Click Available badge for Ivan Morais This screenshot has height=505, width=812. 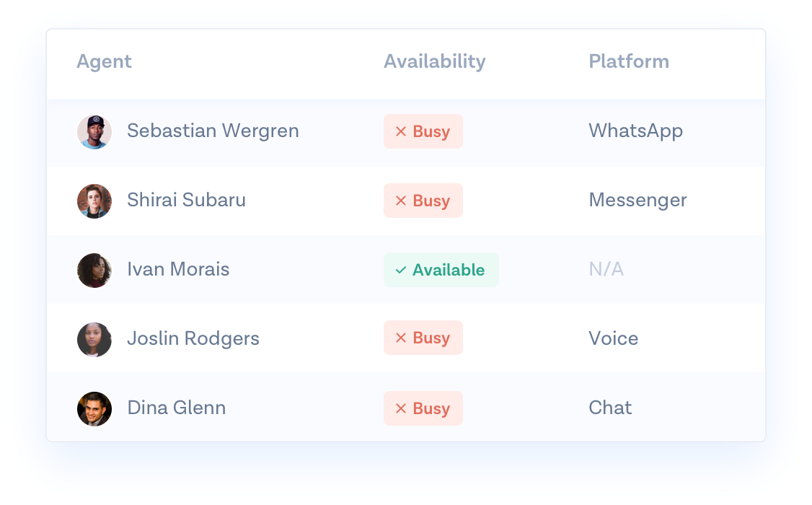pyautogui.click(x=441, y=270)
